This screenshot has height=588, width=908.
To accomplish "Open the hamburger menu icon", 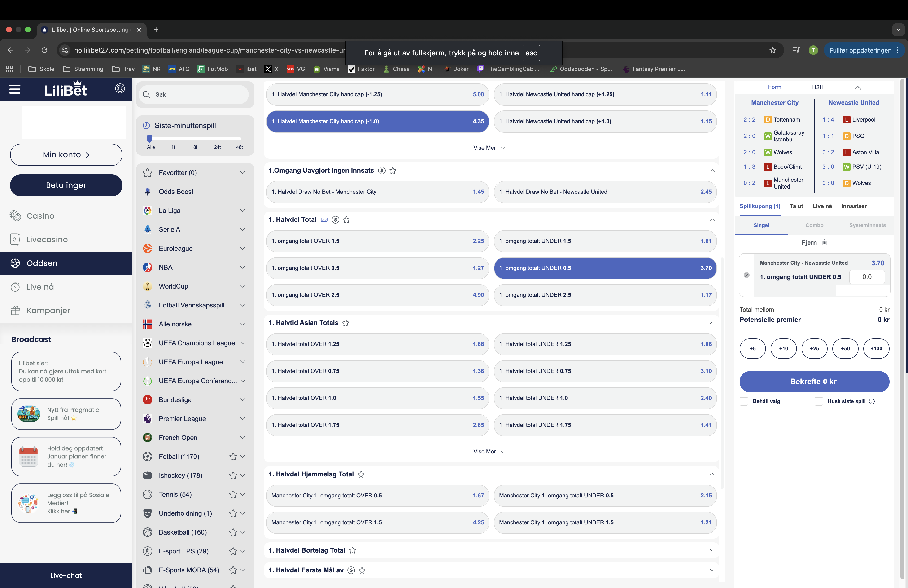I will pyautogui.click(x=15, y=89).
